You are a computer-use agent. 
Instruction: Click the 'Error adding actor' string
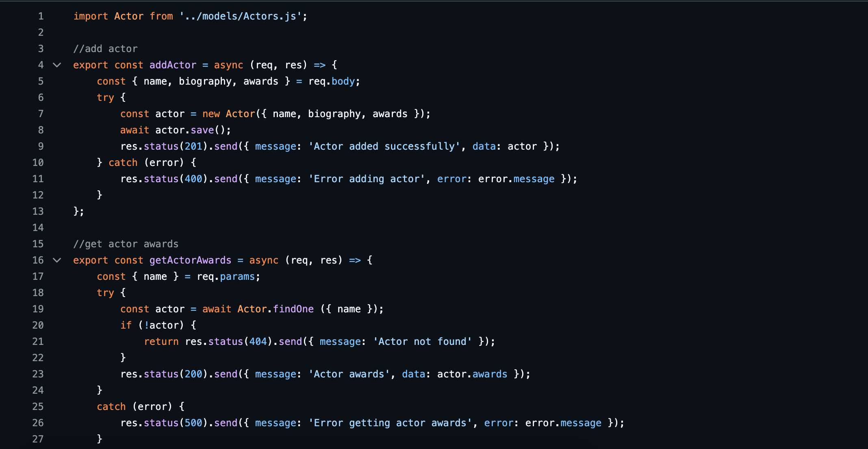click(x=367, y=179)
